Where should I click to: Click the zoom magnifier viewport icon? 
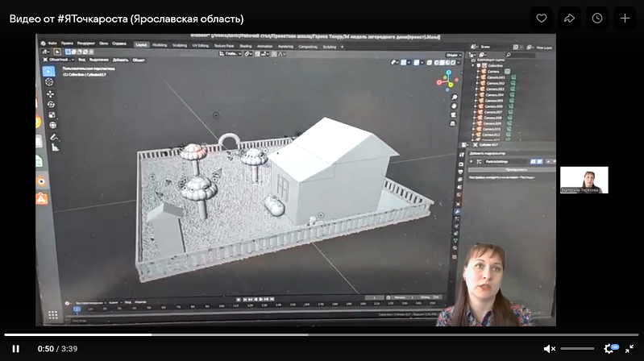click(x=455, y=98)
